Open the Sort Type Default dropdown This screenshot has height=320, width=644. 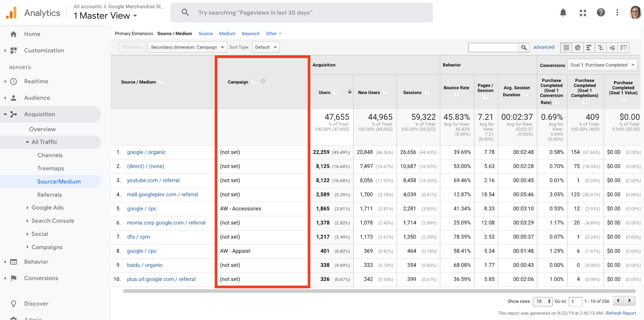click(x=266, y=47)
